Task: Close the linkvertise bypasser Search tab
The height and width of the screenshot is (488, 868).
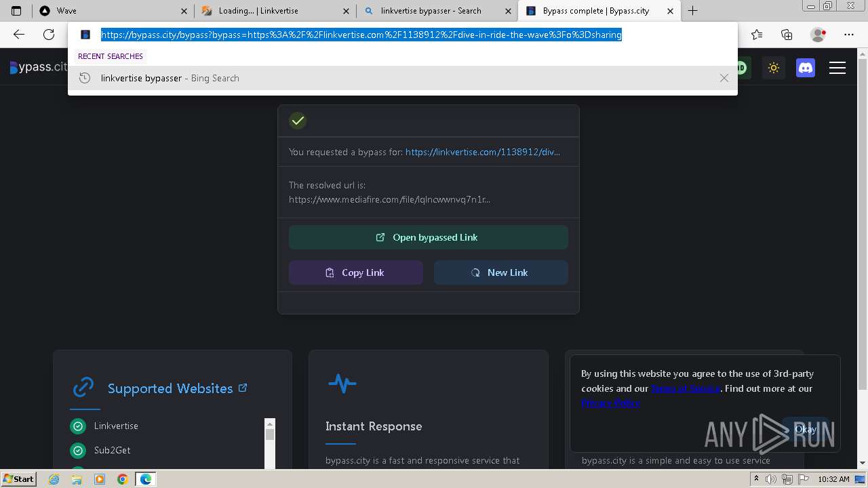Action: pos(509,11)
